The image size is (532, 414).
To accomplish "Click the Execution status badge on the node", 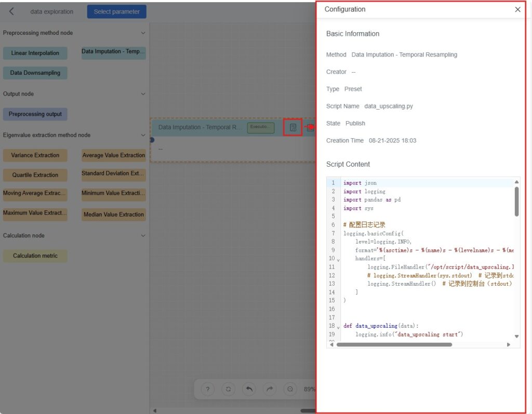I will [x=260, y=127].
